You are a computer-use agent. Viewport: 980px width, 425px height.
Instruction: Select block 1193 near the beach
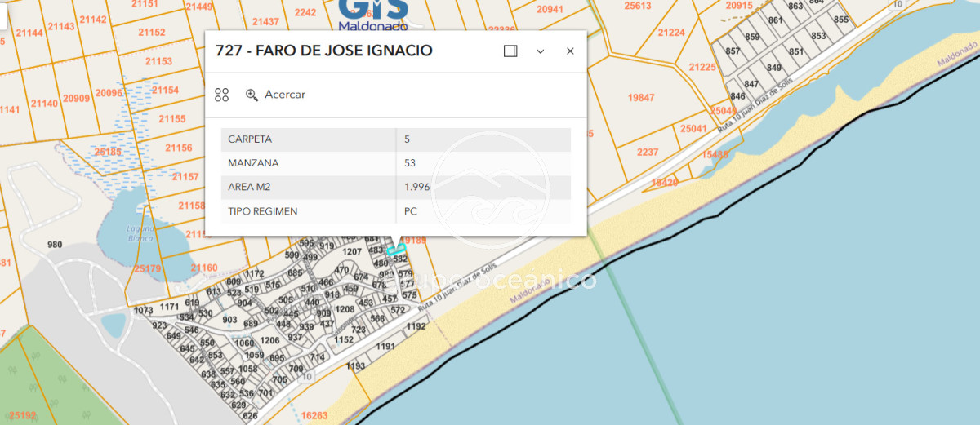pos(355,366)
